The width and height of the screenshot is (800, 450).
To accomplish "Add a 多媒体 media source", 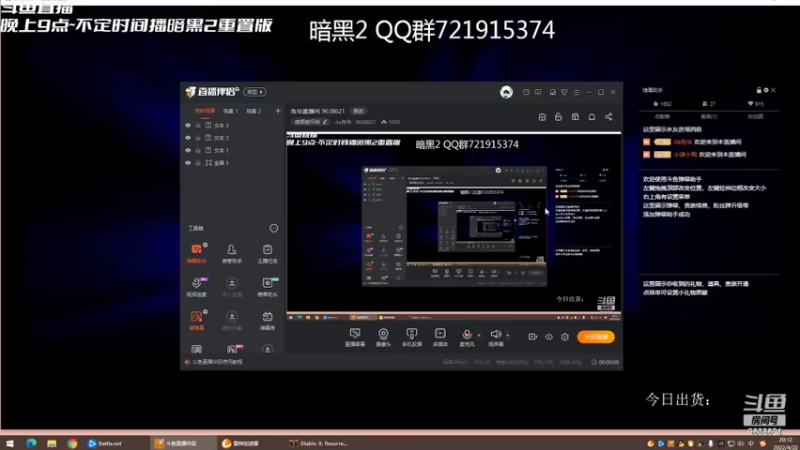I will tap(440, 337).
